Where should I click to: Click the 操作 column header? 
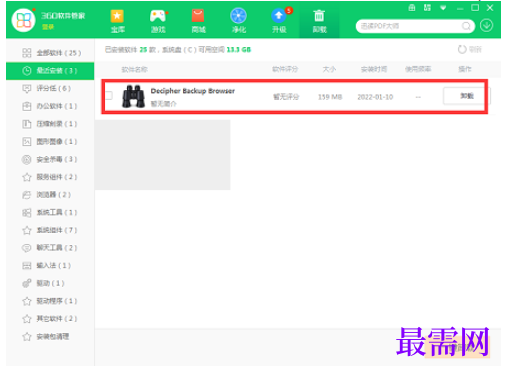coord(465,69)
